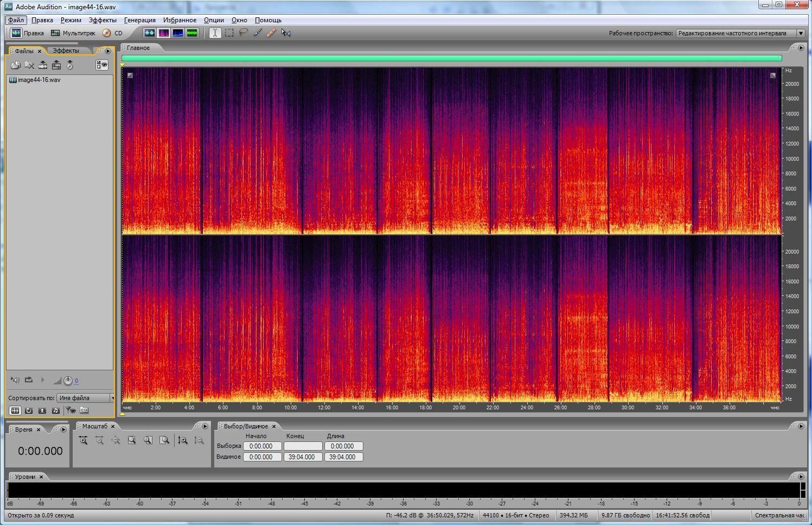This screenshot has height=525, width=812.
Task: Toggle the Show Video Files filter
Action: tap(42, 410)
